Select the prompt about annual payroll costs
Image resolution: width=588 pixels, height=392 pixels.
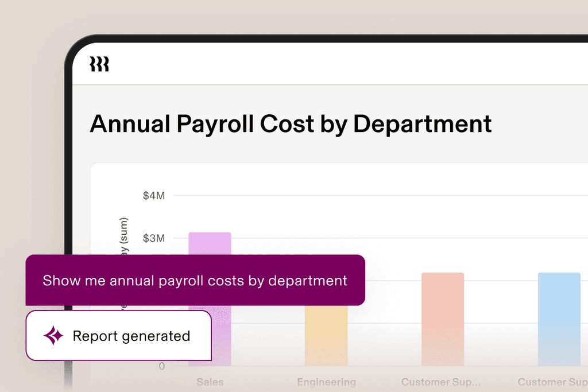click(x=195, y=280)
